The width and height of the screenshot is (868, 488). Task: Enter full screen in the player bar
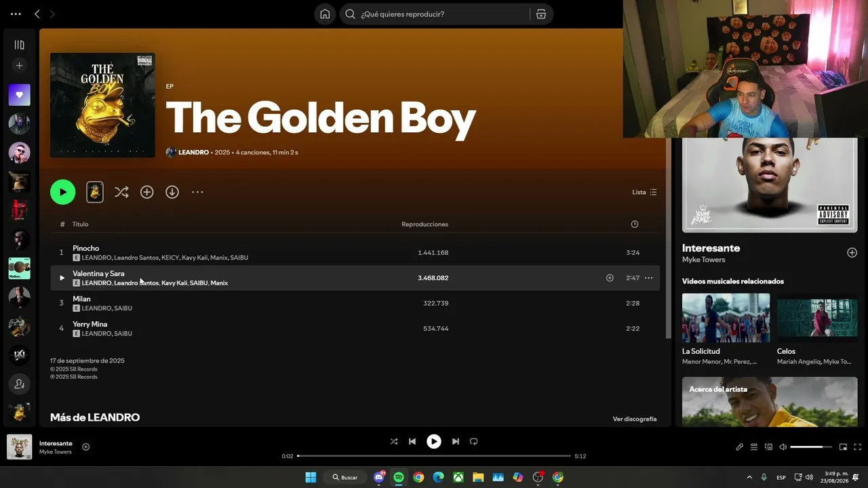coord(857,447)
